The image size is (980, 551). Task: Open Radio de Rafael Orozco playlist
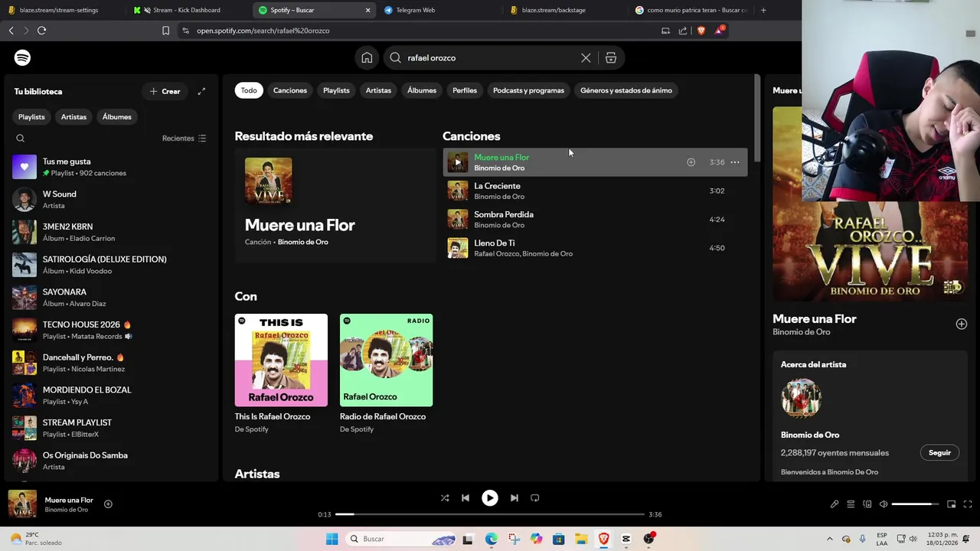[x=386, y=373]
